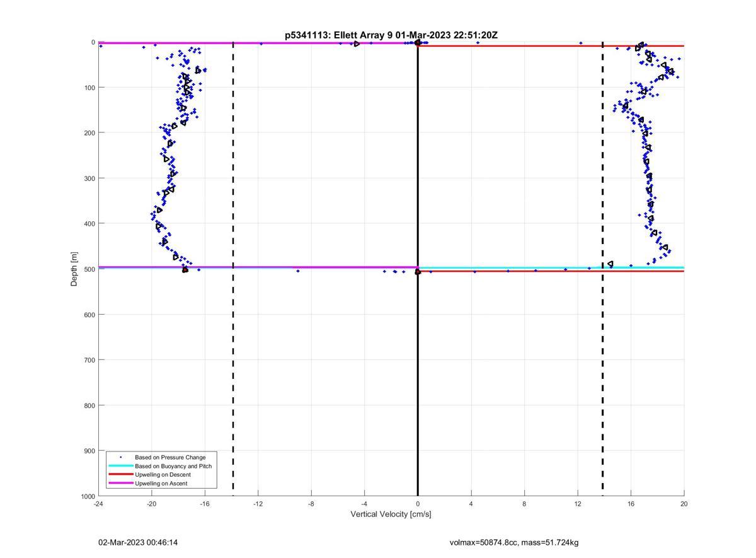
Task: Select legend entry 'Upwelling on Descent'
Action: click(x=163, y=475)
